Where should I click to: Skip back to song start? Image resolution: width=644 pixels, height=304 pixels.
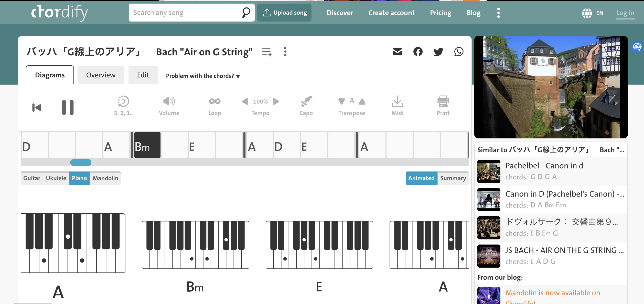click(x=37, y=107)
